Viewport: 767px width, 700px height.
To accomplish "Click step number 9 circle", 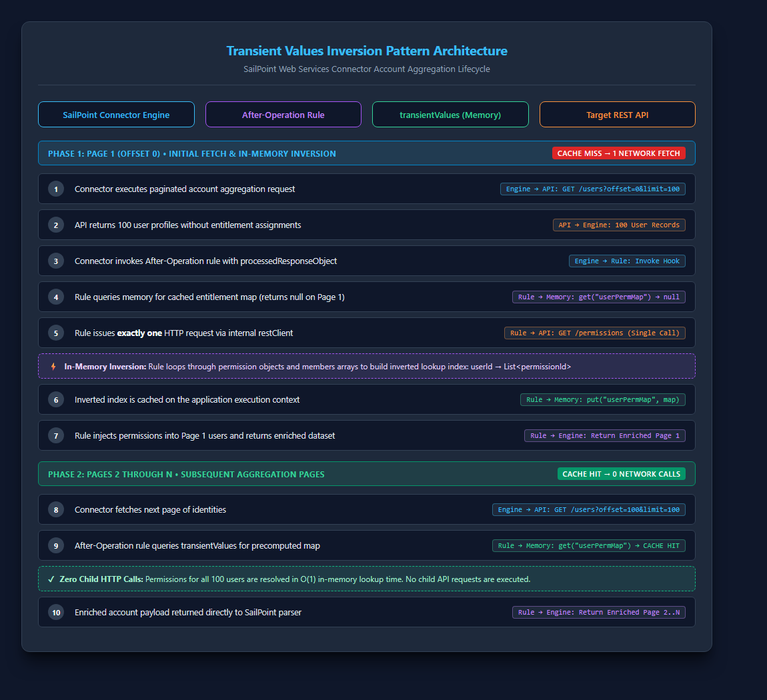I will click(x=56, y=546).
